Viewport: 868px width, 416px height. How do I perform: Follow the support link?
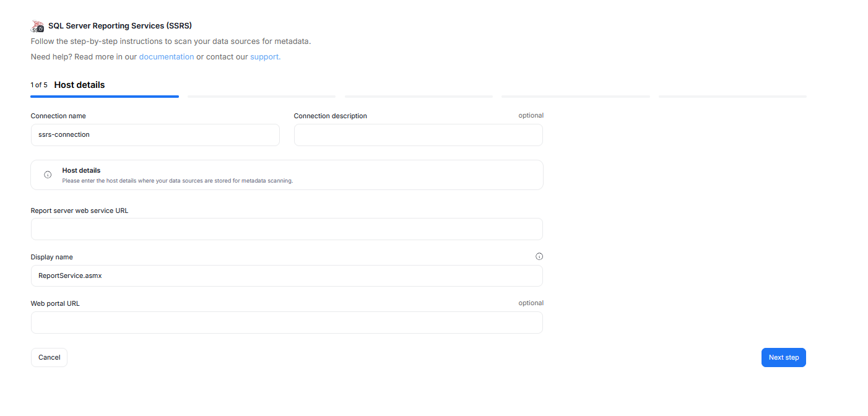265,57
